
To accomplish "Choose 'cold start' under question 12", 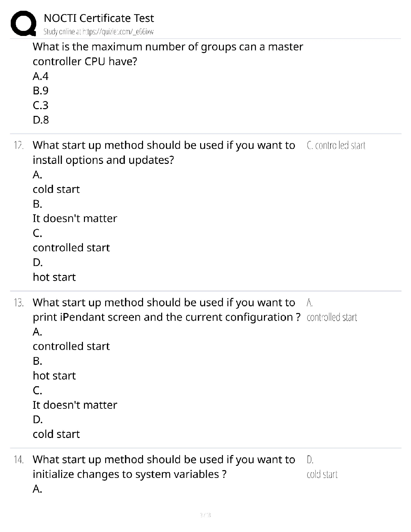I will [56, 189].
